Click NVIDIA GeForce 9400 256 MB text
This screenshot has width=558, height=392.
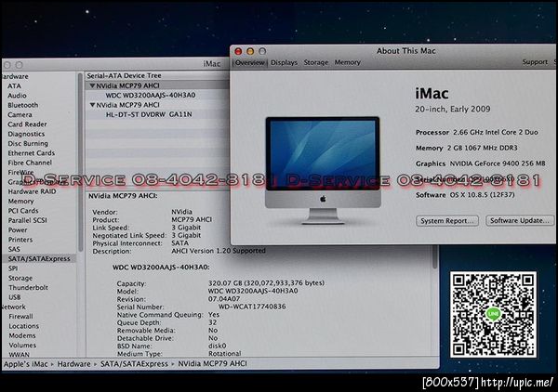click(498, 163)
